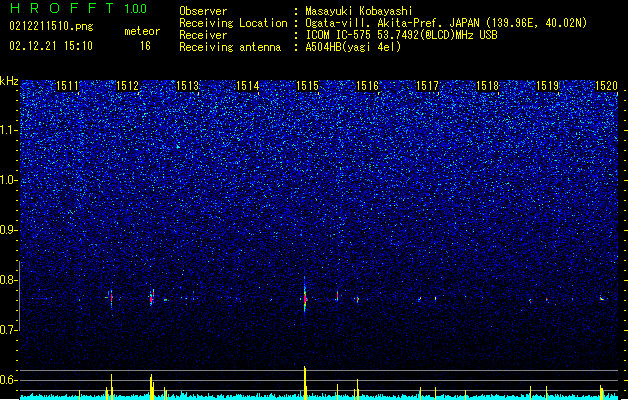Image resolution: width=629 pixels, height=400 pixels.
Task: Select the Ogata-vill. Akita-Pref. JAPAN location text
Action: coord(392,23)
